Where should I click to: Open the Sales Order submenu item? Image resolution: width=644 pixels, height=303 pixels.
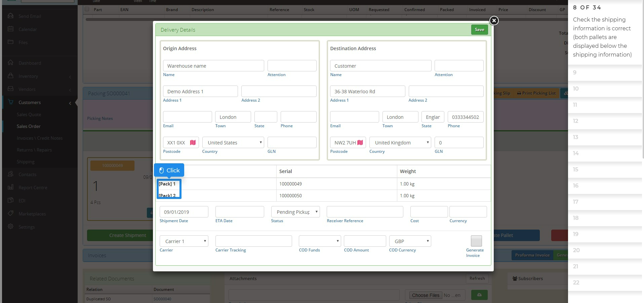[29, 126]
